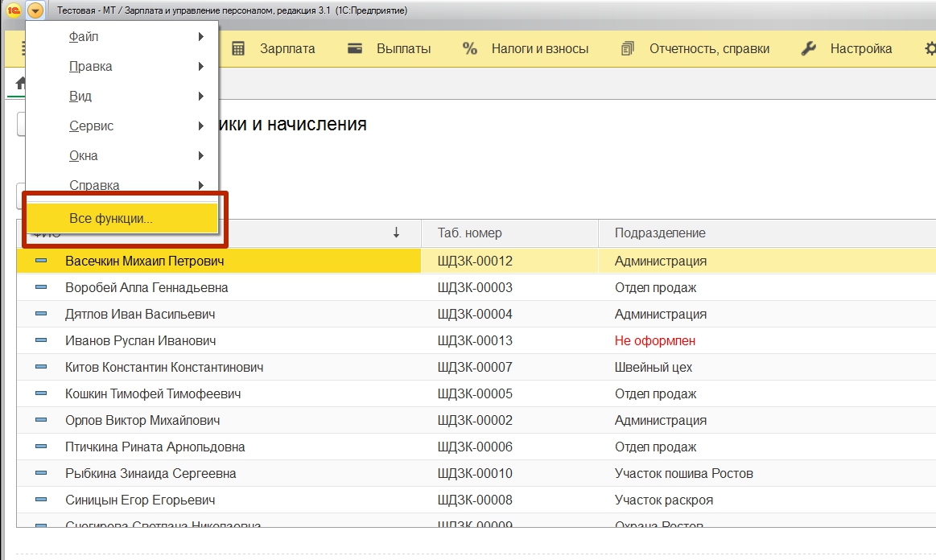Select row Синицын Егор Егорьевич
Screen dimensions: 936x560
pyautogui.click(x=476, y=500)
